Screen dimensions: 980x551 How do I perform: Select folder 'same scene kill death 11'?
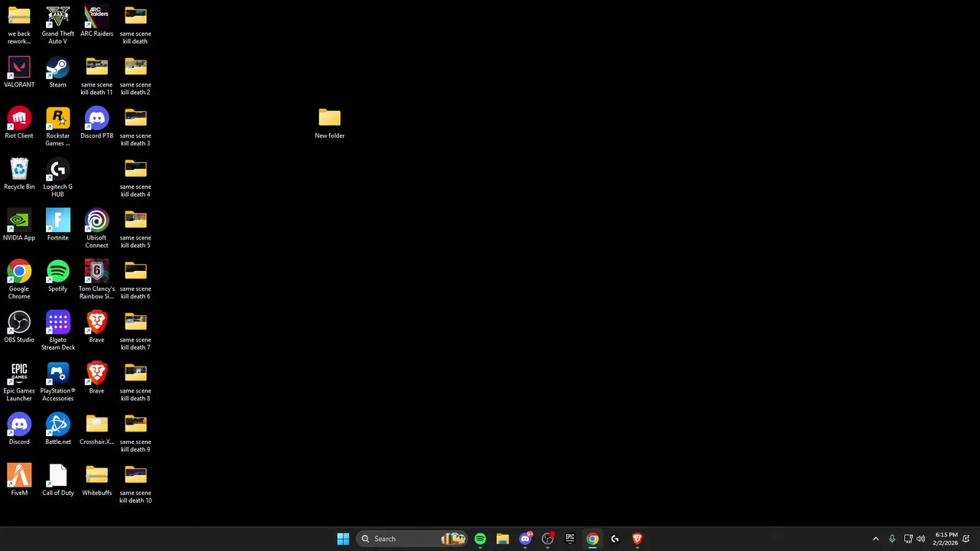[x=96, y=76]
